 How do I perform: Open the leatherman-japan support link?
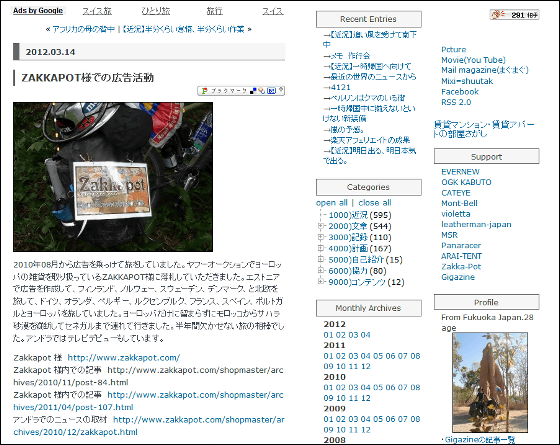click(476, 224)
